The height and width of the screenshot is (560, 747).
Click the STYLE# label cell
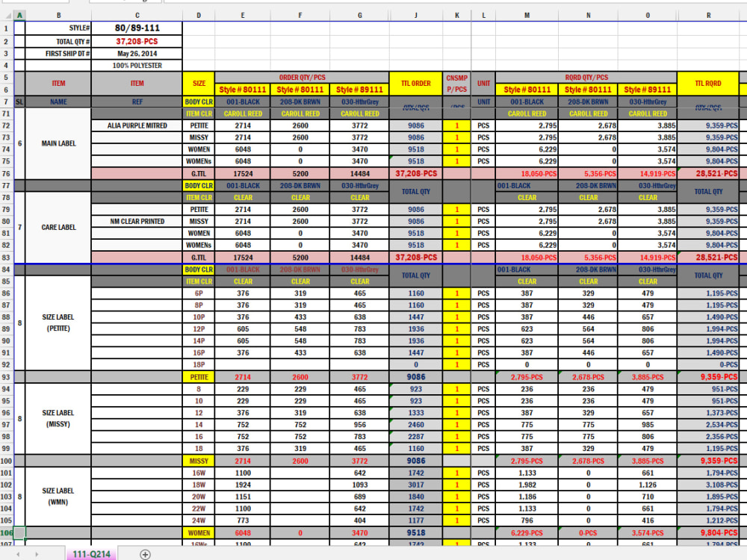(x=58, y=28)
